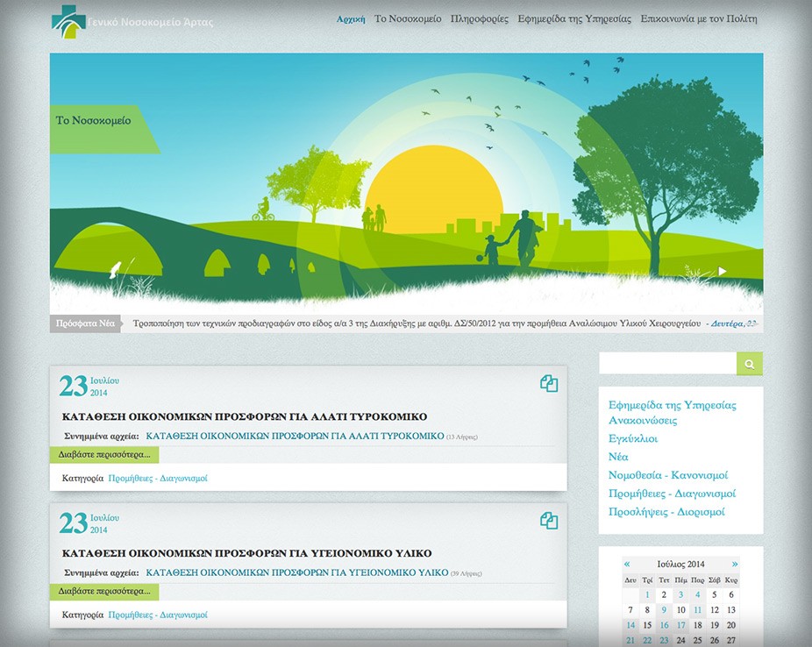Select day 9 in the calendar

pos(664,609)
